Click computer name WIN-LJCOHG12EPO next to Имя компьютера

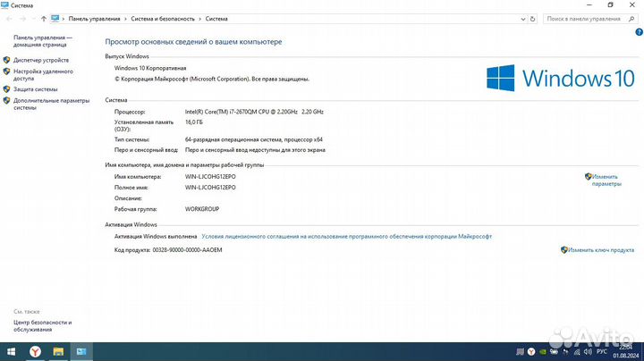click(210, 177)
